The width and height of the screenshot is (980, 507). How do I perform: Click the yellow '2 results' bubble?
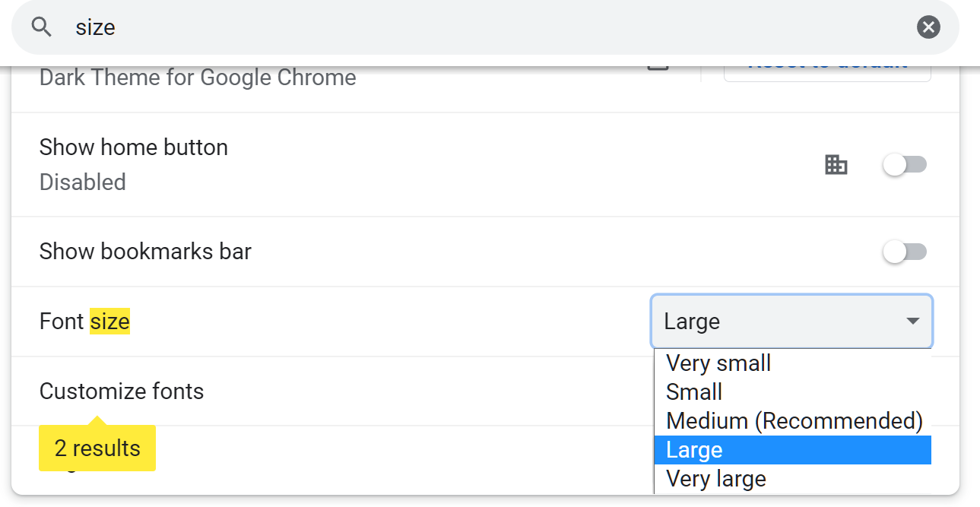point(97,448)
